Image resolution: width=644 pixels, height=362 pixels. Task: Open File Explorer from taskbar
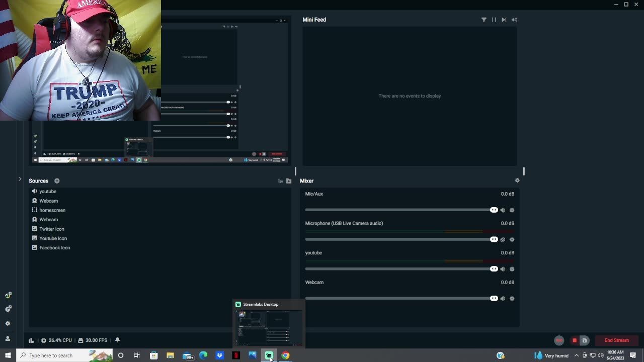tap(170, 355)
